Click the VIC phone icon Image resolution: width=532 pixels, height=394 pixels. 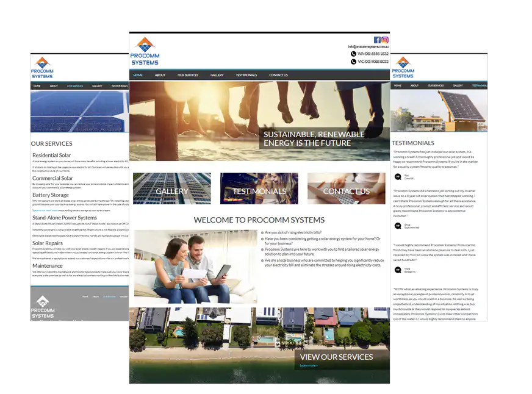353,62
